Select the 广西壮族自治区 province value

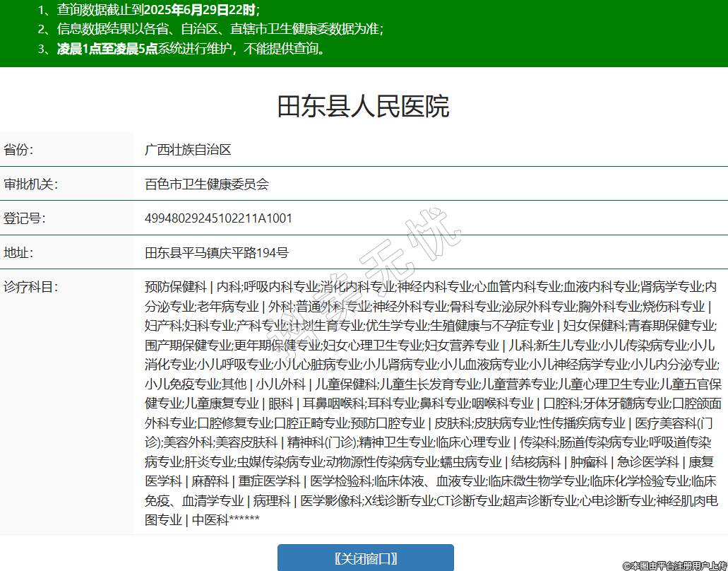(x=188, y=150)
